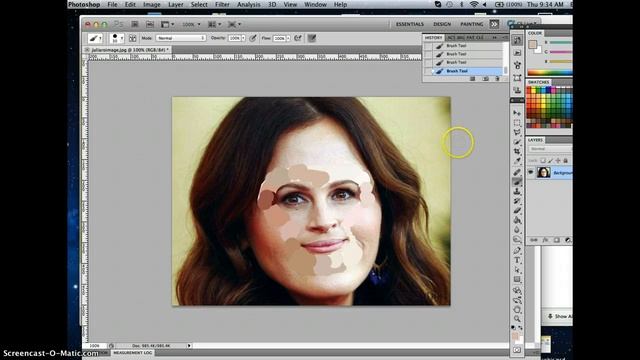Select the Quick Selection tool
This screenshot has height=360, width=640.
[517, 142]
